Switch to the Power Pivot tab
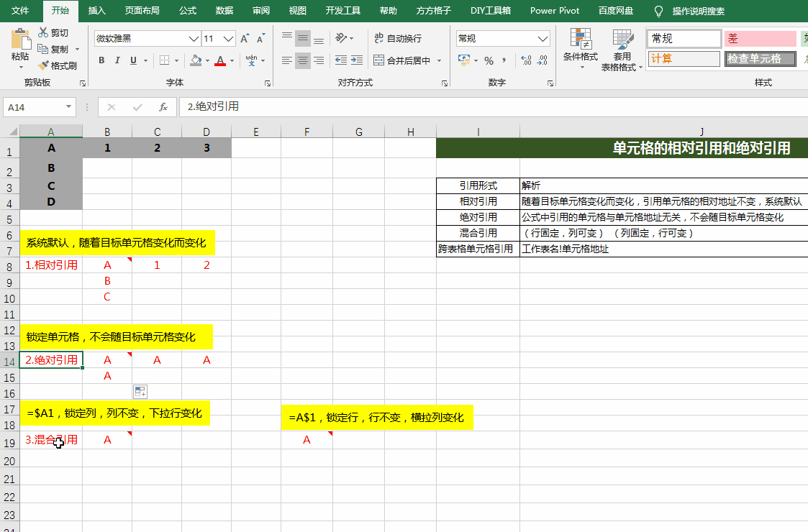 tap(555, 10)
